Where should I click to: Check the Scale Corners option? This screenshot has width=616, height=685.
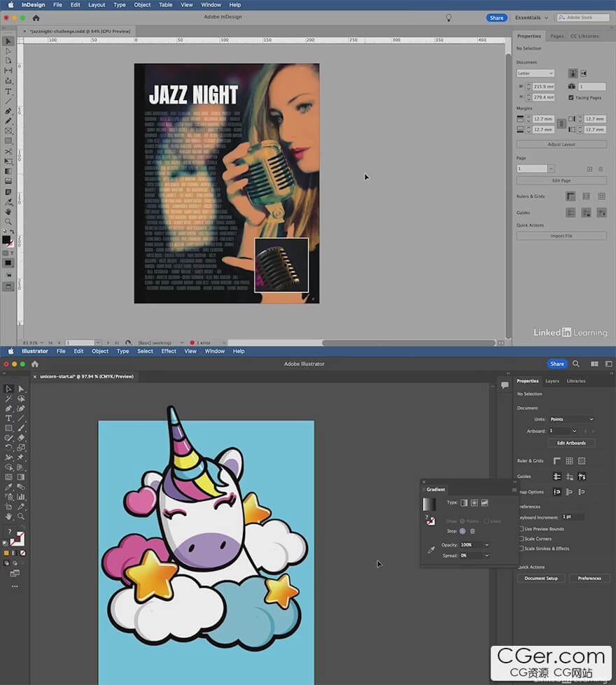click(521, 539)
